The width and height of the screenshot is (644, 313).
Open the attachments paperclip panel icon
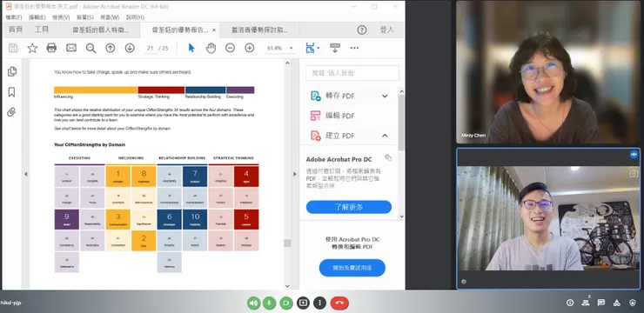(x=11, y=112)
